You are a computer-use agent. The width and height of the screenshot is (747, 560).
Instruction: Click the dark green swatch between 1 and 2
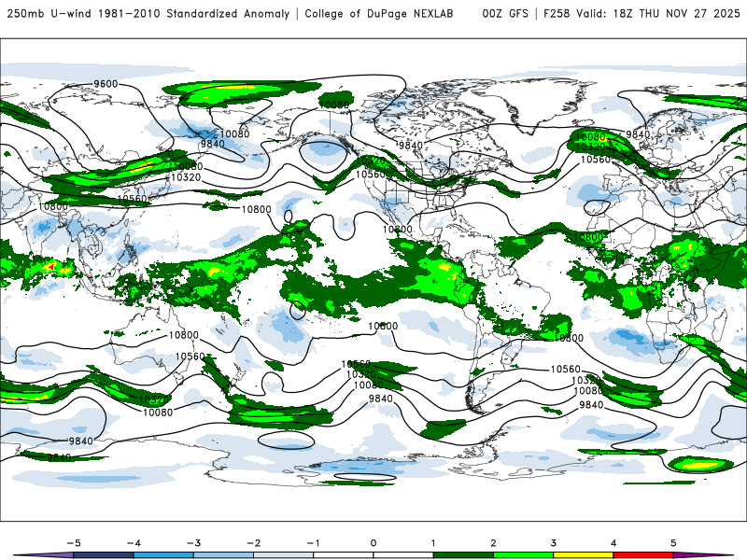tap(463, 555)
